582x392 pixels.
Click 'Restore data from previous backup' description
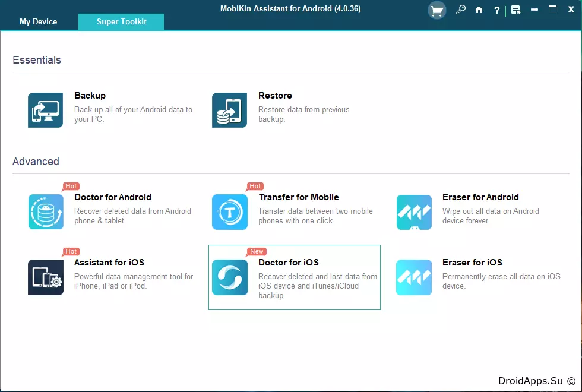[304, 114]
